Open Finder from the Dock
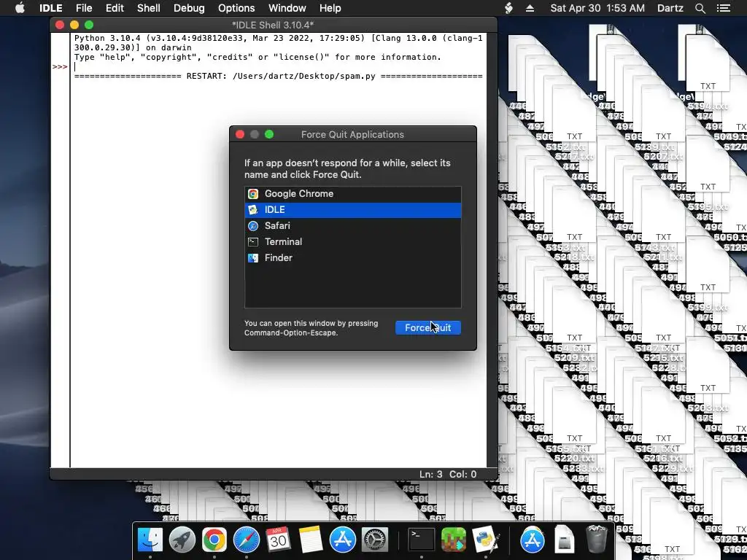 [150, 540]
